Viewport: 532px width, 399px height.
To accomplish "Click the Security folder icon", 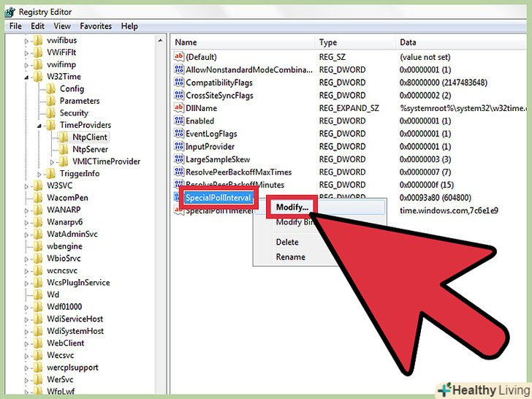I will (x=51, y=113).
